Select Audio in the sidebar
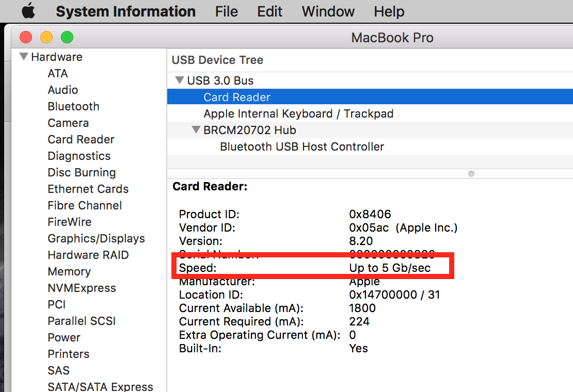Image resolution: width=573 pixels, height=392 pixels. pyautogui.click(x=63, y=90)
